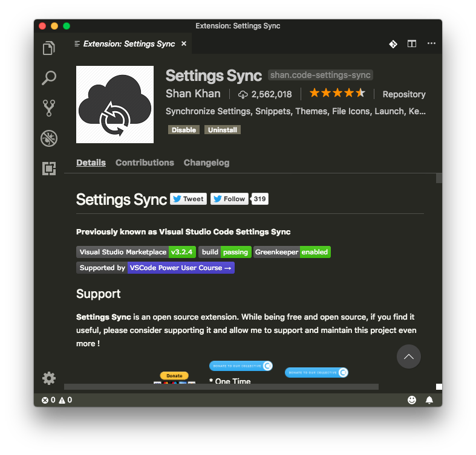
Task: Switch to the Contributions tab
Action: (145, 163)
